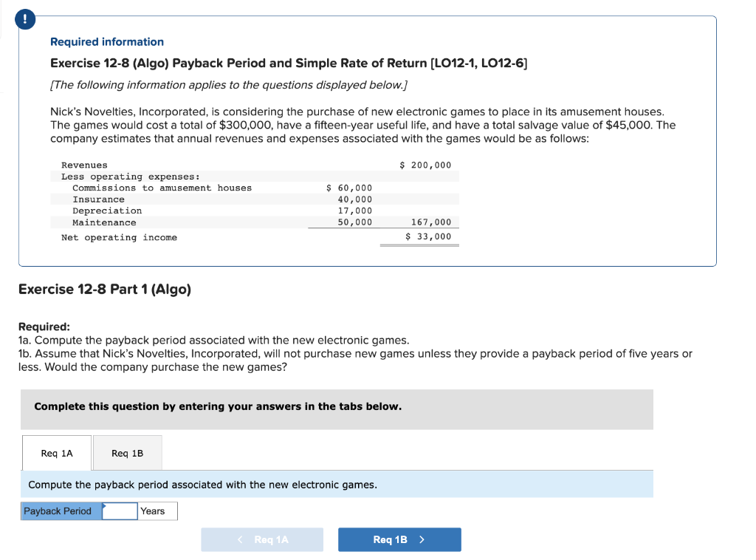This screenshot has width=756, height=560.
Task: Click the Commissions to amusement houses row
Action: (255, 188)
